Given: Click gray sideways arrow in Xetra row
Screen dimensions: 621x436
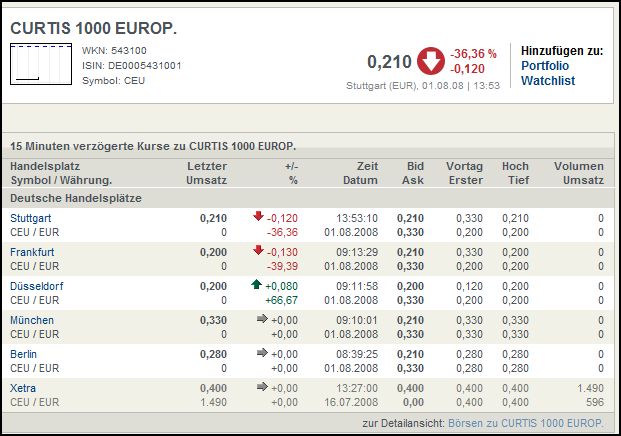Looking at the screenshot, I should pyautogui.click(x=262, y=386).
